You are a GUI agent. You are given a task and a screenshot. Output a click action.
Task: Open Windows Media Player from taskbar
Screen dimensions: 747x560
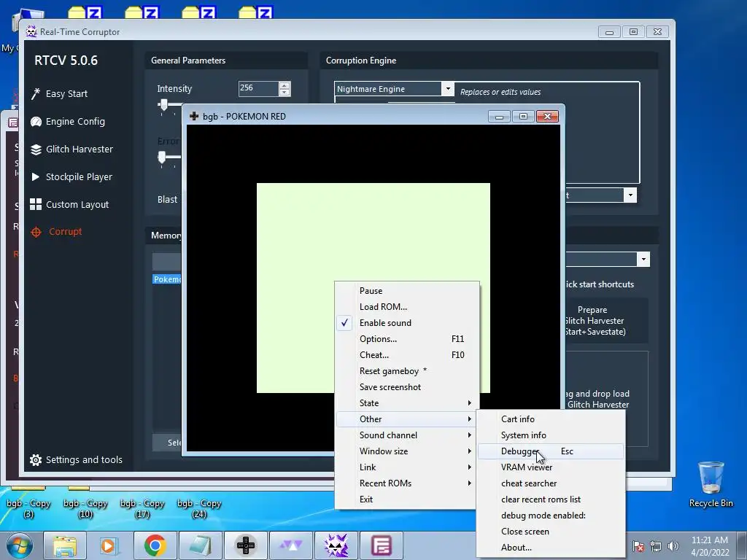pos(108,545)
